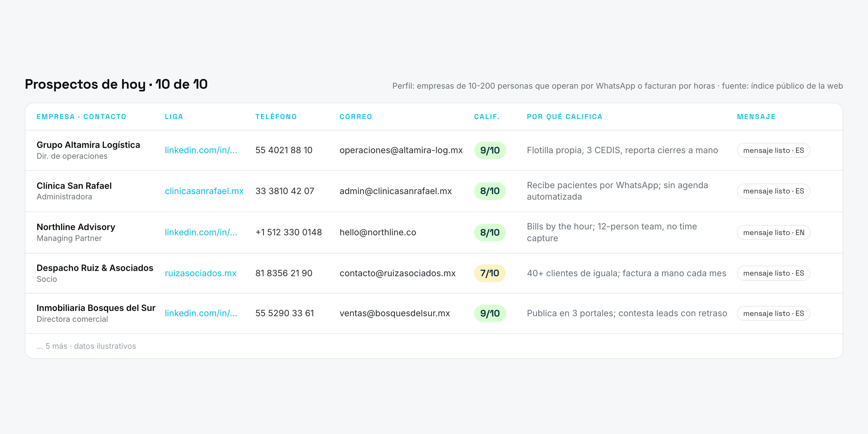Select email operaciones@altamira-log.mx
Image resolution: width=868 pixels, height=434 pixels.
[401, 150]
